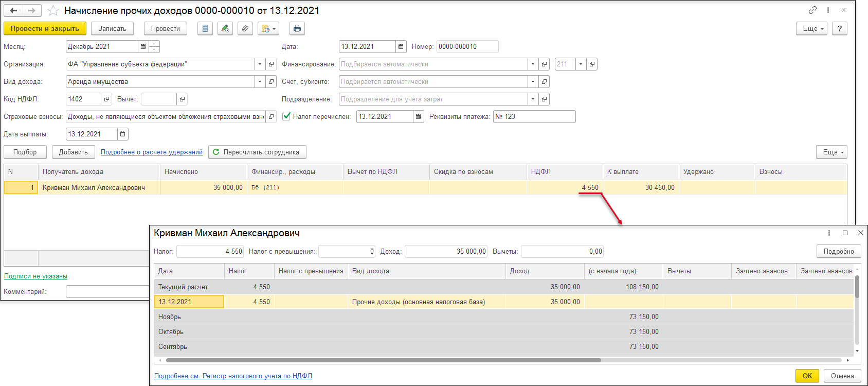Confirm popup with OK button
The image size is (868, 386).
point(807,376)
